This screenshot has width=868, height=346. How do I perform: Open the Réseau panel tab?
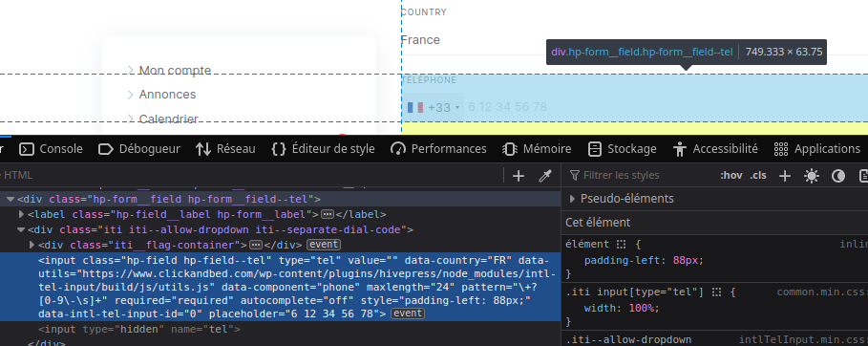pos(225,148)
